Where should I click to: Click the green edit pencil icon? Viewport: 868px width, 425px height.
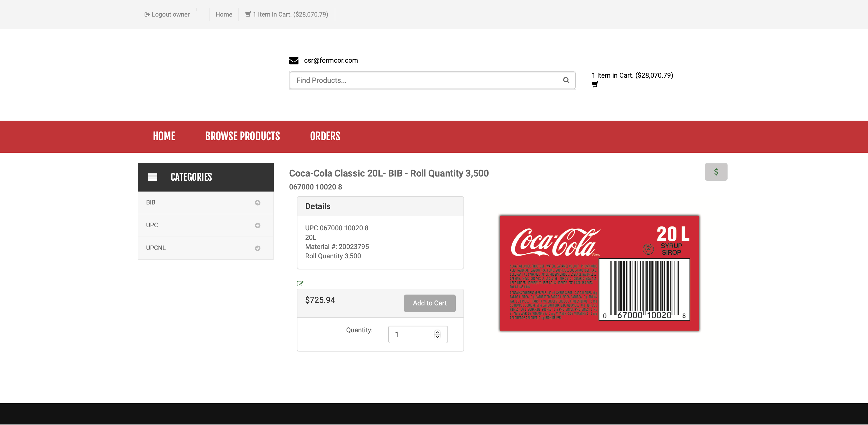[300, 284]
